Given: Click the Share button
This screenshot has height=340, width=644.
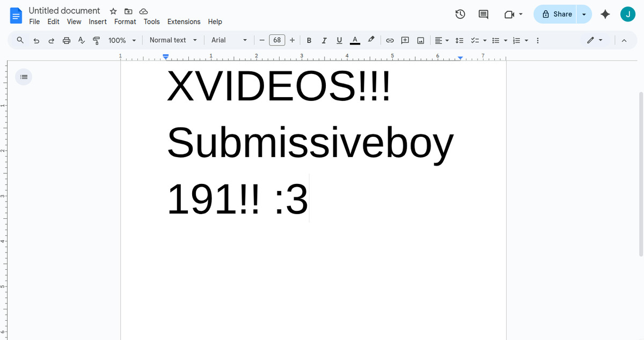Looking at the screenshot, I should pos(557,14).
